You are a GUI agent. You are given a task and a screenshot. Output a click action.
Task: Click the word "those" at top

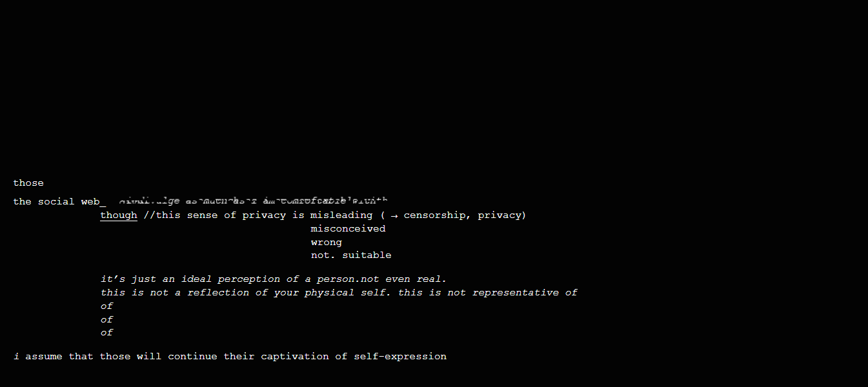click(28, 183)
